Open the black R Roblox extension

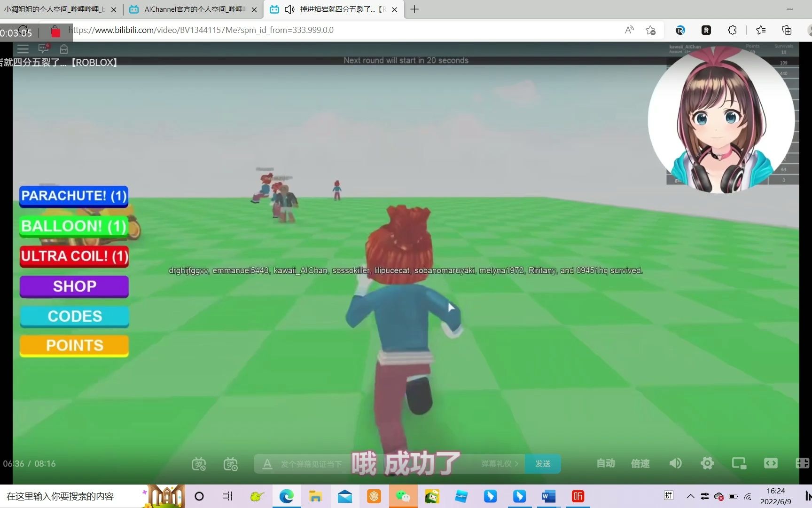point(706,30)
